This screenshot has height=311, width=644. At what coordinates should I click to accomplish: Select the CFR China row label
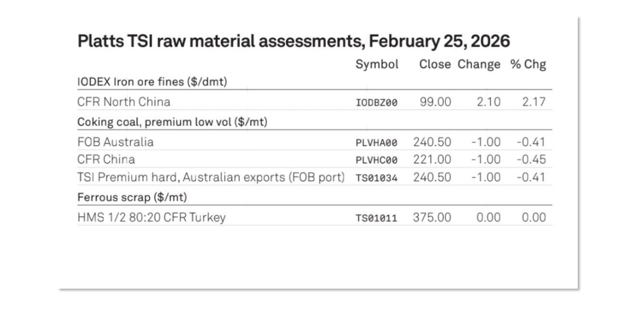pyautogui.click(x=106, y=159)
